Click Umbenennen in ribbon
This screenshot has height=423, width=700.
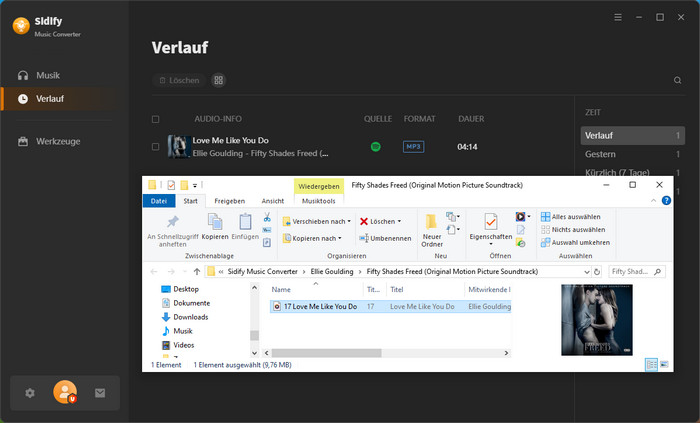[385, 238]
